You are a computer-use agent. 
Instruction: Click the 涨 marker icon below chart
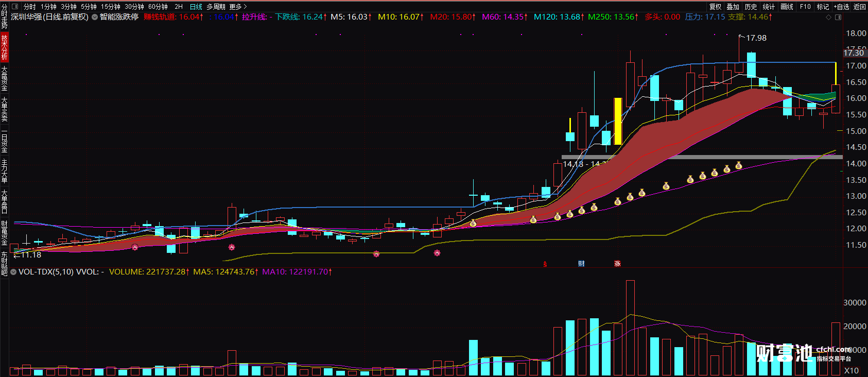617,264
